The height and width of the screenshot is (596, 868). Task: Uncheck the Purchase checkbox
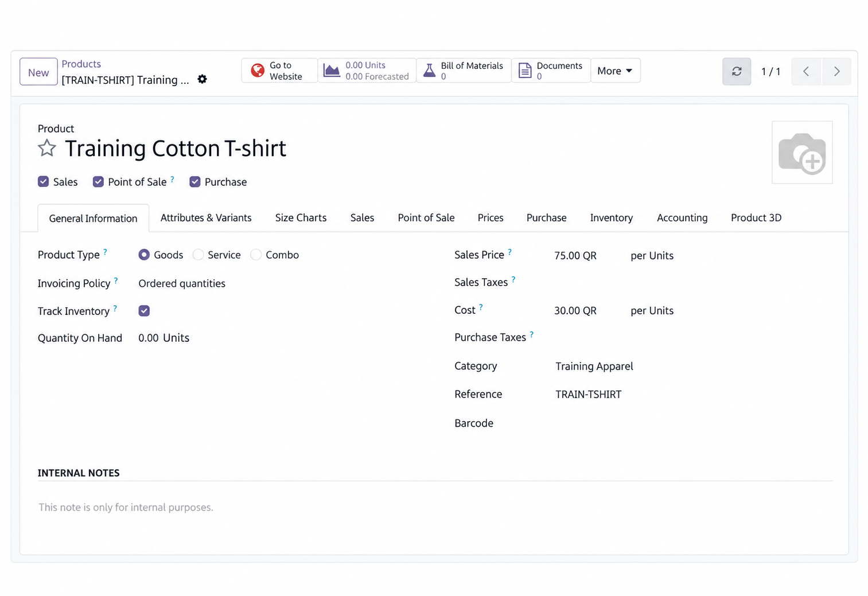[195, 182]
